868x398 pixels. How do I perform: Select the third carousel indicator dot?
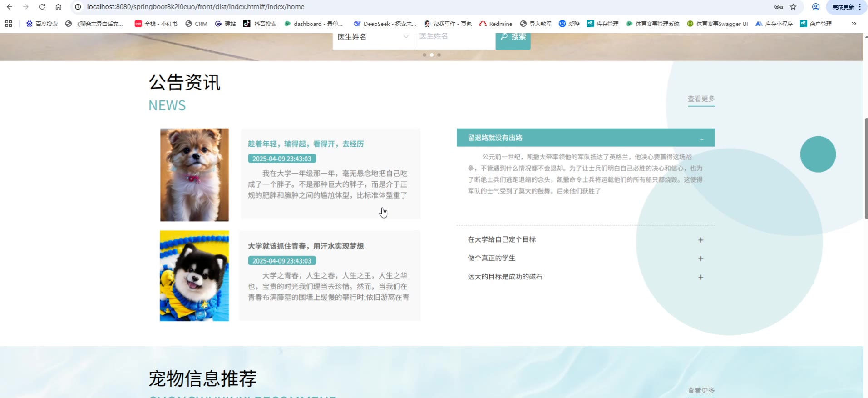pyautogui.click(x=439, y=55)
